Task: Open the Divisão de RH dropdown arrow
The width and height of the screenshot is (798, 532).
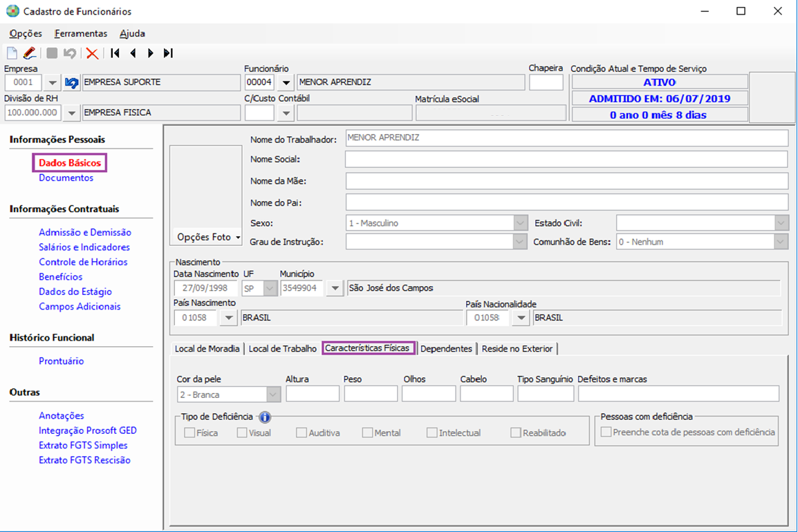Action: pyautogui.click(x=72, y=113)
